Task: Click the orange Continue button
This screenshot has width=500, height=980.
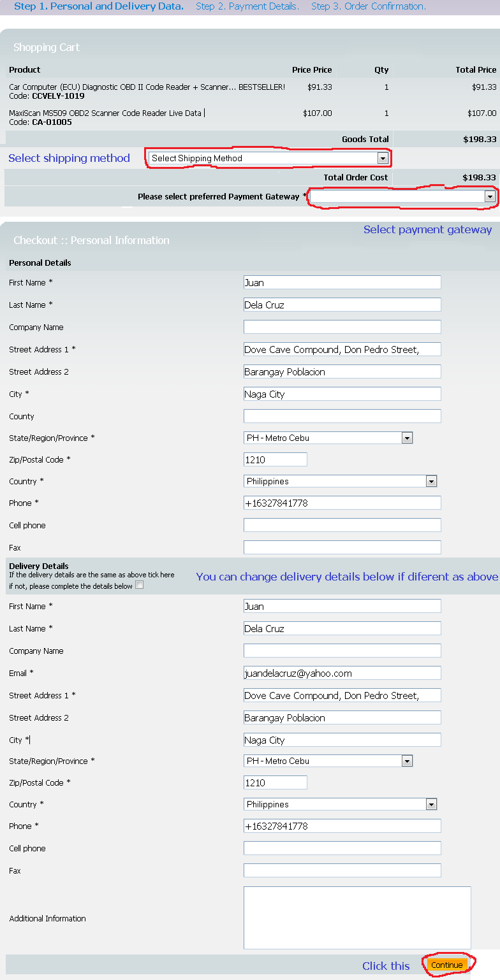Action: tap(446, 965)
